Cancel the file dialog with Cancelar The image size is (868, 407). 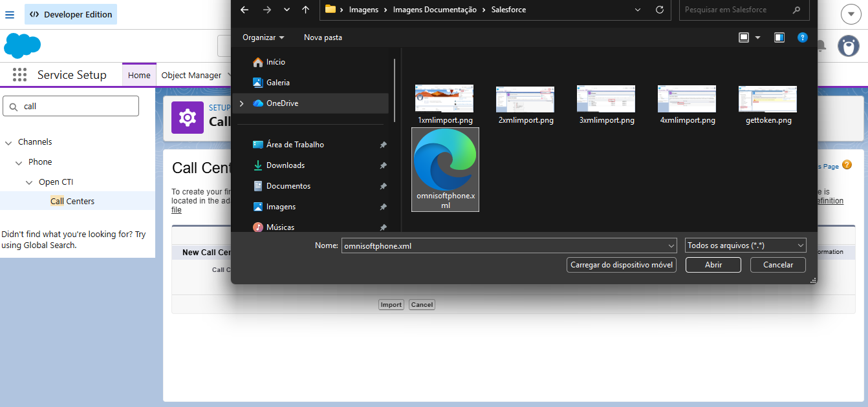click(x=778, y=265)
